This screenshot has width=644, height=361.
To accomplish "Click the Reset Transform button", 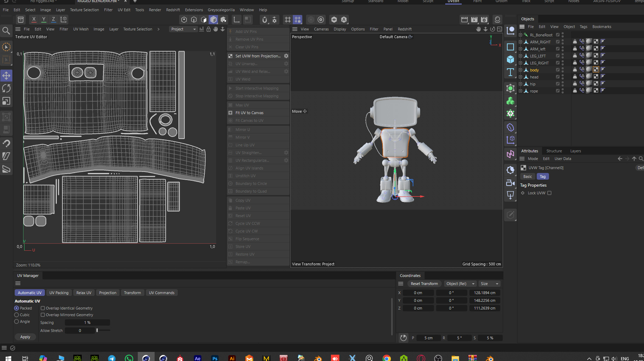I will tap(424, 284).
